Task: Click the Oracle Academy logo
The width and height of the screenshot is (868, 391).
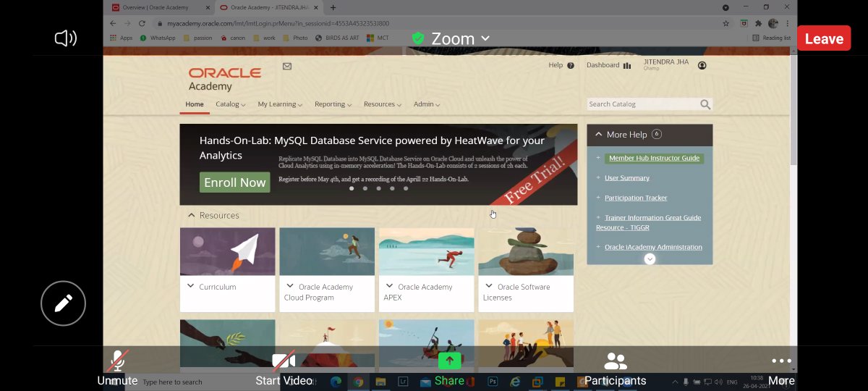Action: [225, 79]
